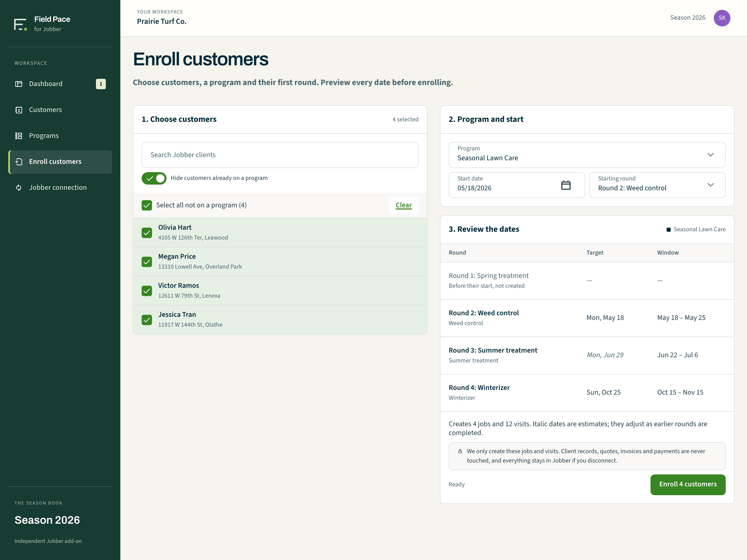Click the '4 selected' counter
The height and width of the screenshot is (560, 747).
tap(405, 120)
